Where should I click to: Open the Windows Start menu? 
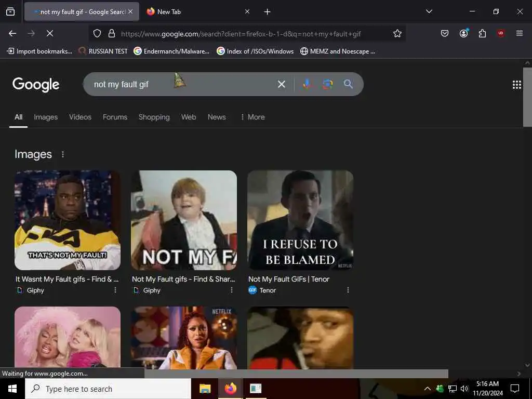pos(12,389)
